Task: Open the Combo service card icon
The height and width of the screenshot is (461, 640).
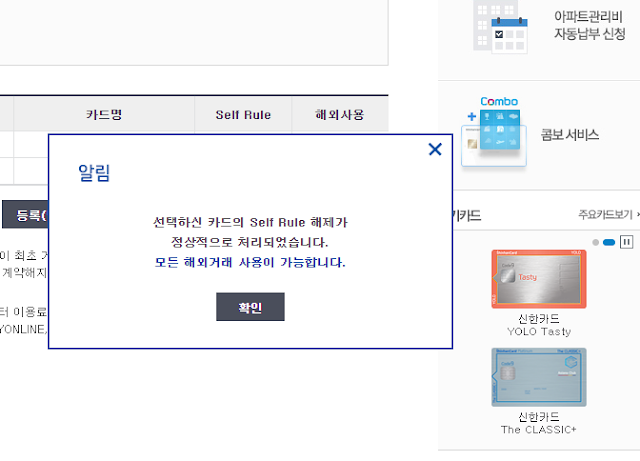Action: point(494,131)
